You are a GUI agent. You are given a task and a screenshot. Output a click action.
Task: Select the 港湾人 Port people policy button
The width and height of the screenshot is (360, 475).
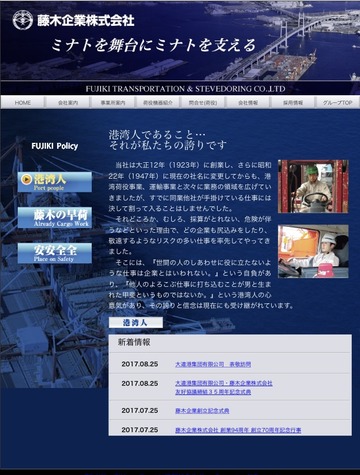55,182
